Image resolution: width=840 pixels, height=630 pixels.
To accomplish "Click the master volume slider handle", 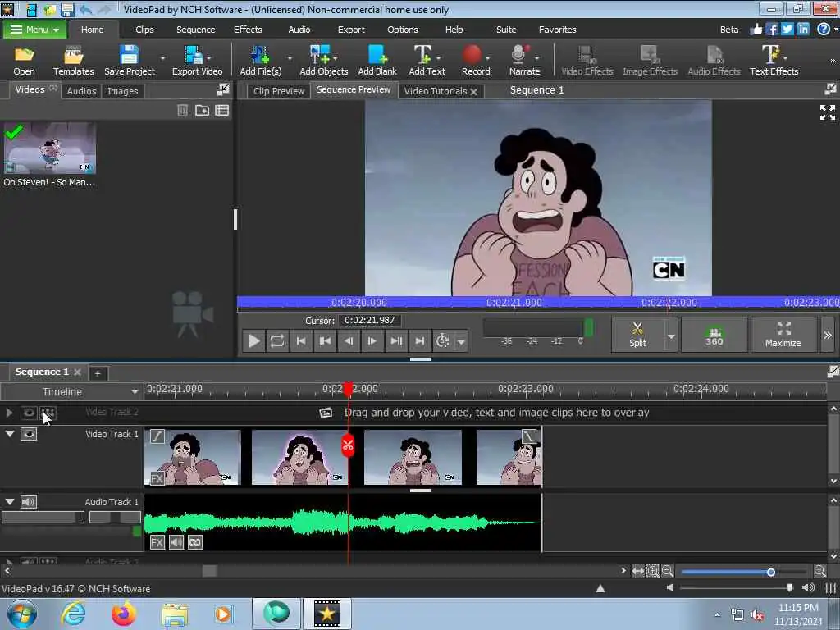I will 790,587.
